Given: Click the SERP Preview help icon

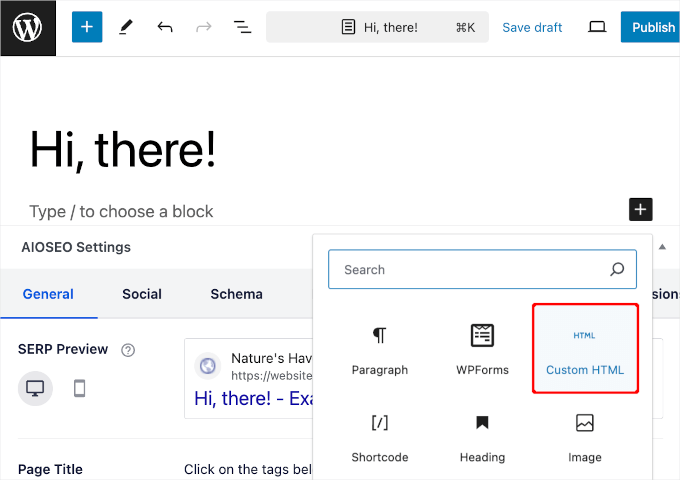Looking at the screenshot, I should 128,350.
